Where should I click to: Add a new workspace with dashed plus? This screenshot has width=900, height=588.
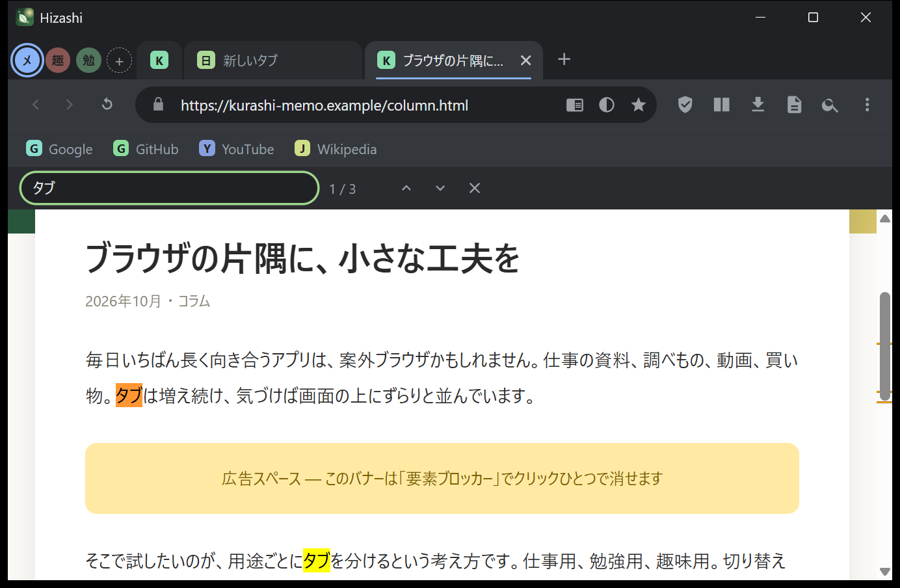pos(119,61)
